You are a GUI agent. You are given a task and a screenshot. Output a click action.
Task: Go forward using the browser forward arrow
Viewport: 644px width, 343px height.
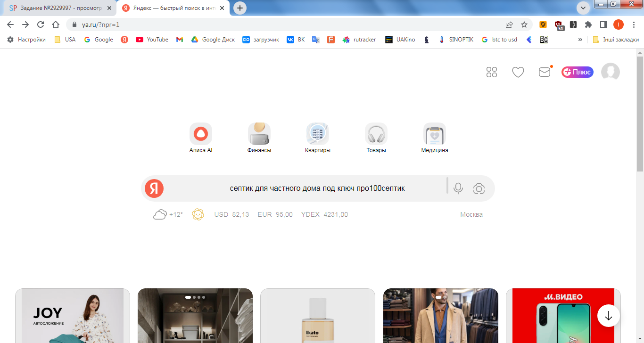(x=25, y=24)
